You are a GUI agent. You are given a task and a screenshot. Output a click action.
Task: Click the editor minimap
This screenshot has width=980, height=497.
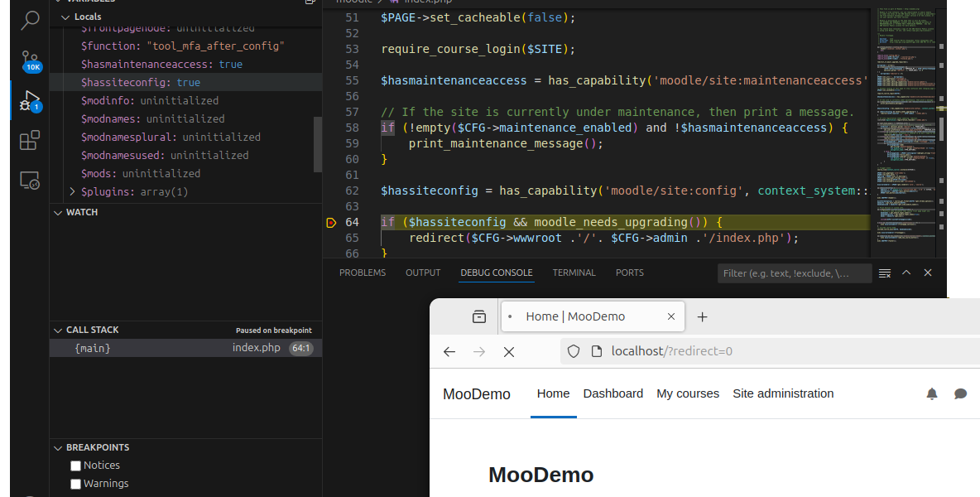click(906, 131)
